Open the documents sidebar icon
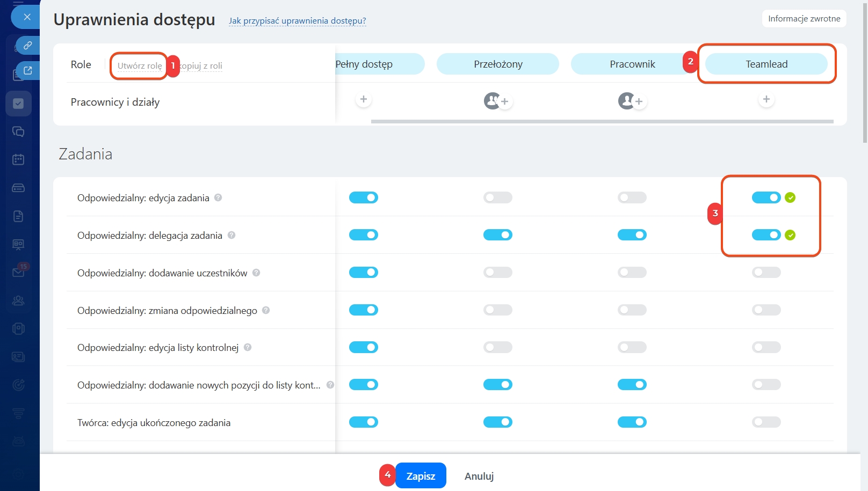The image size is (868, 491). click(18, 216)
